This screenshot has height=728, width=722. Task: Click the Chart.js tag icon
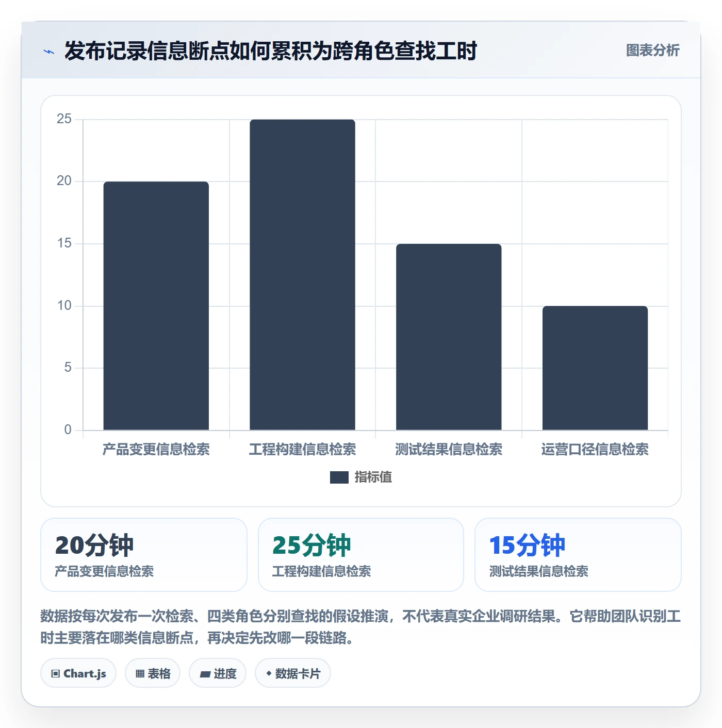click(x=56, y=674)
